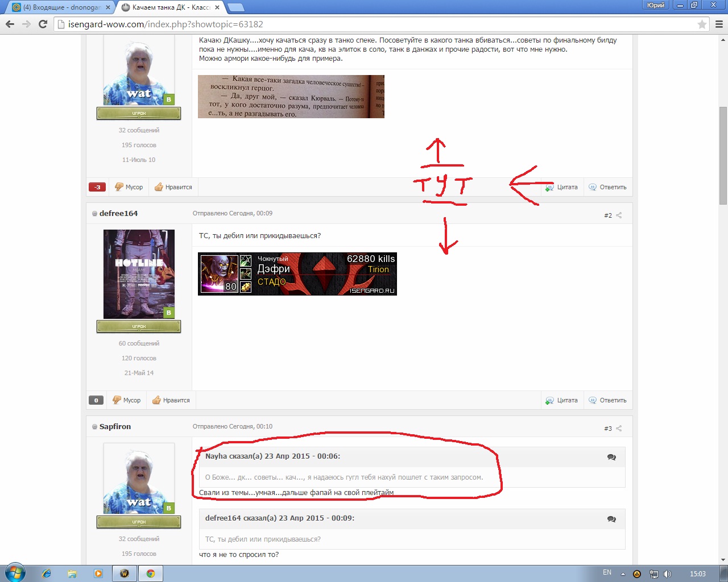Click Sapfiron's wat avatar in post #3

pyautogui.click(x=139, y=479)
